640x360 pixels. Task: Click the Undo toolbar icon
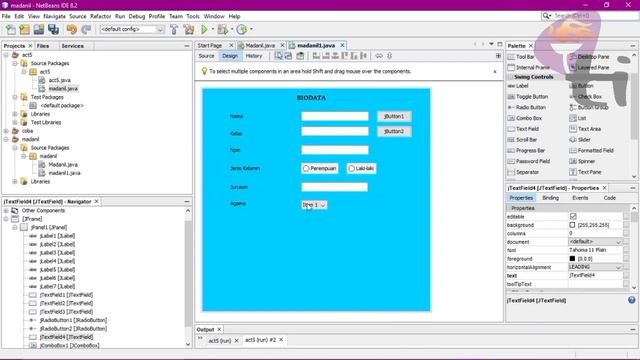pos(72,29)
